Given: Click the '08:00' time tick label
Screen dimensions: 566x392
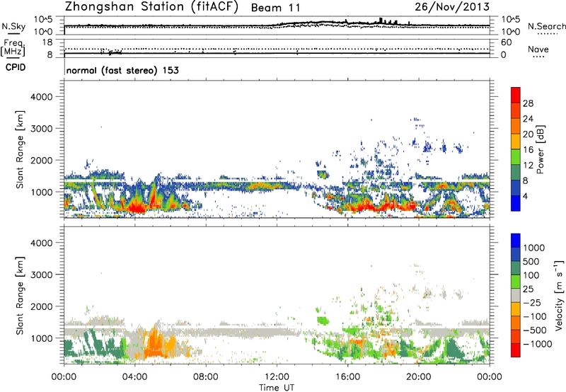Looking at the screenshot, I should pos(206,377).
